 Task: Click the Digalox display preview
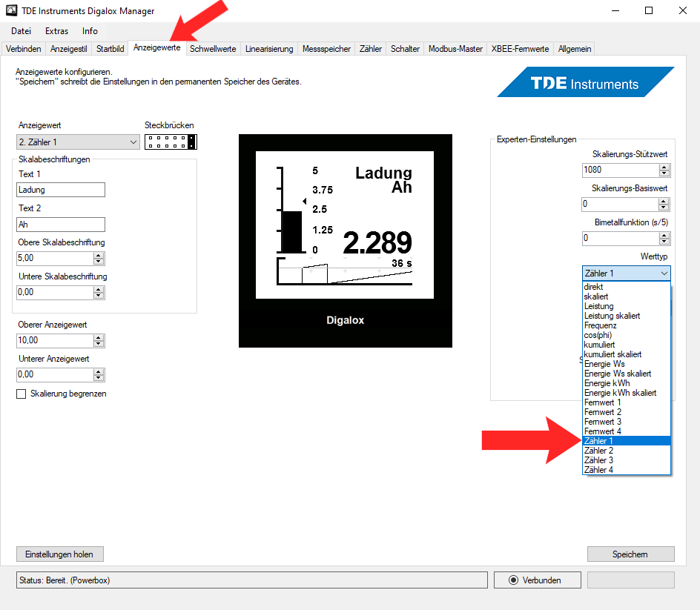click(345, 241)
